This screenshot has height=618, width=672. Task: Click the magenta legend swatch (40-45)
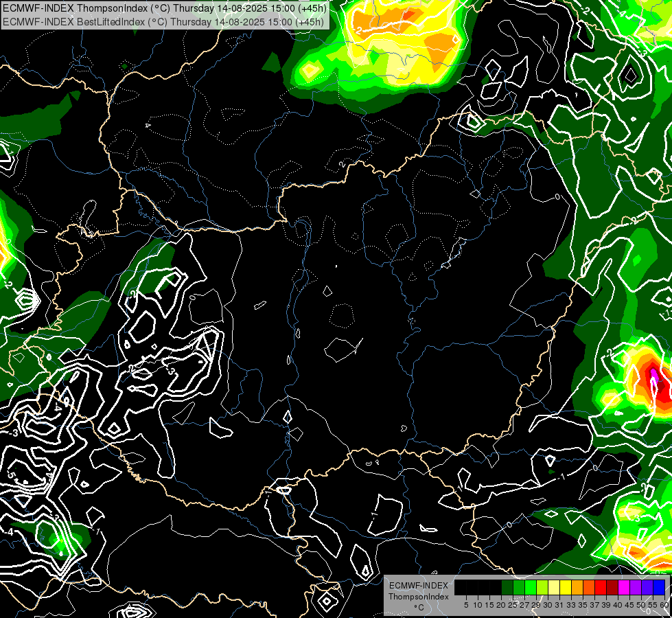point(624,587)
